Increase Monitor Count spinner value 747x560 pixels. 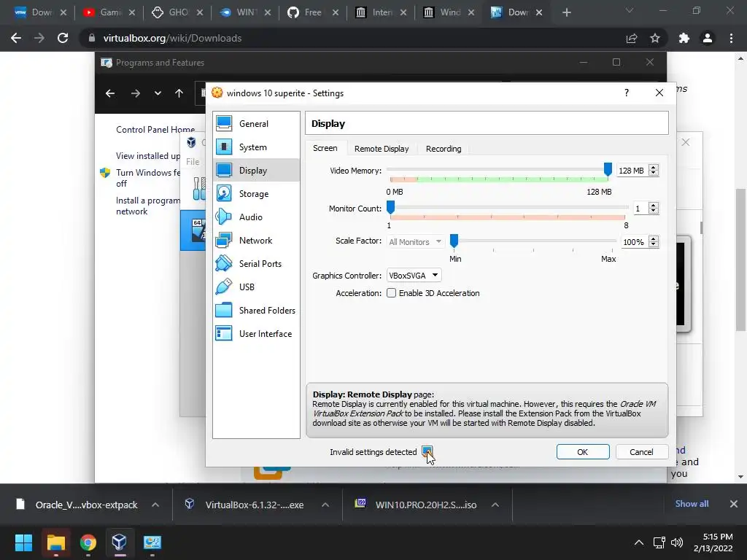(654, 205)
